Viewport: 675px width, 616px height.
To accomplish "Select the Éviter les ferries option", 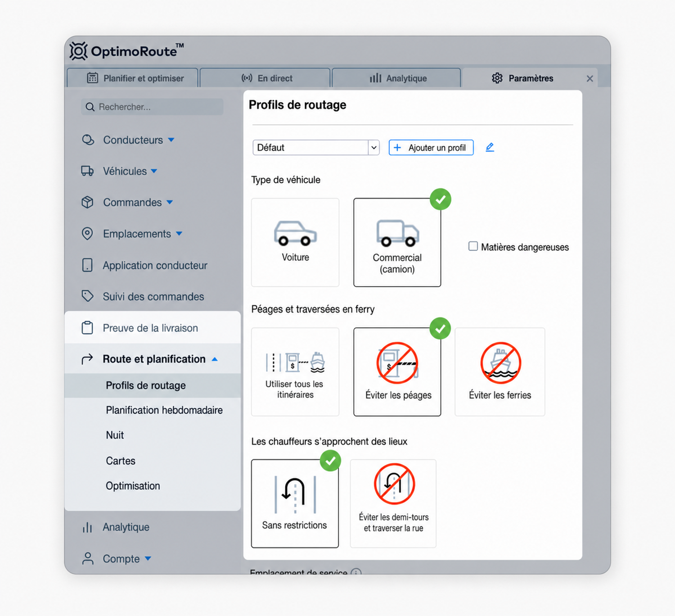I will click(500, 372).
